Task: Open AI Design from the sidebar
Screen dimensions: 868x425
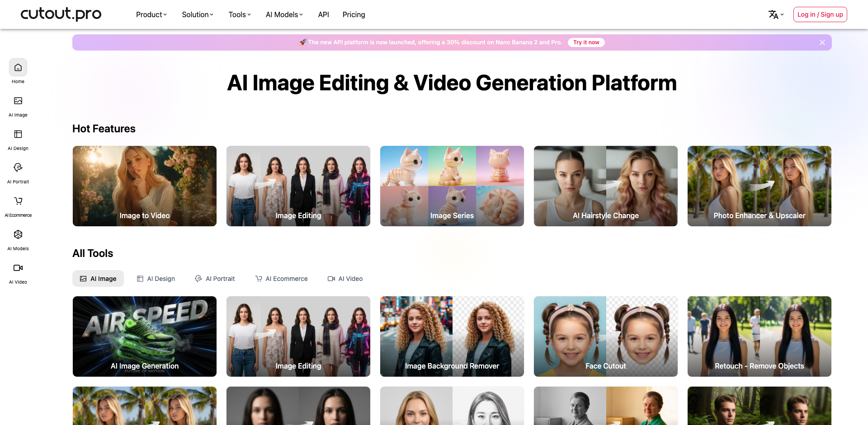Action: 18,135
